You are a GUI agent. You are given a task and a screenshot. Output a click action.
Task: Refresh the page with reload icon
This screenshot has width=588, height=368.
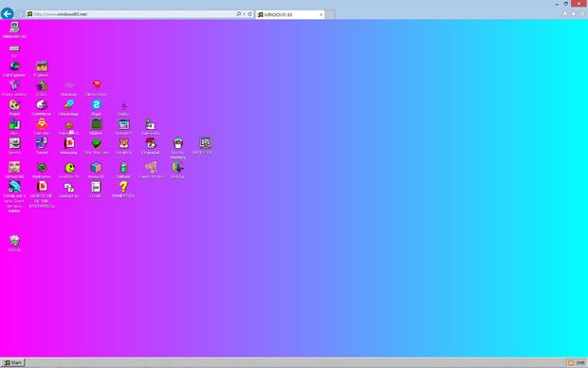tap(249, 14)
